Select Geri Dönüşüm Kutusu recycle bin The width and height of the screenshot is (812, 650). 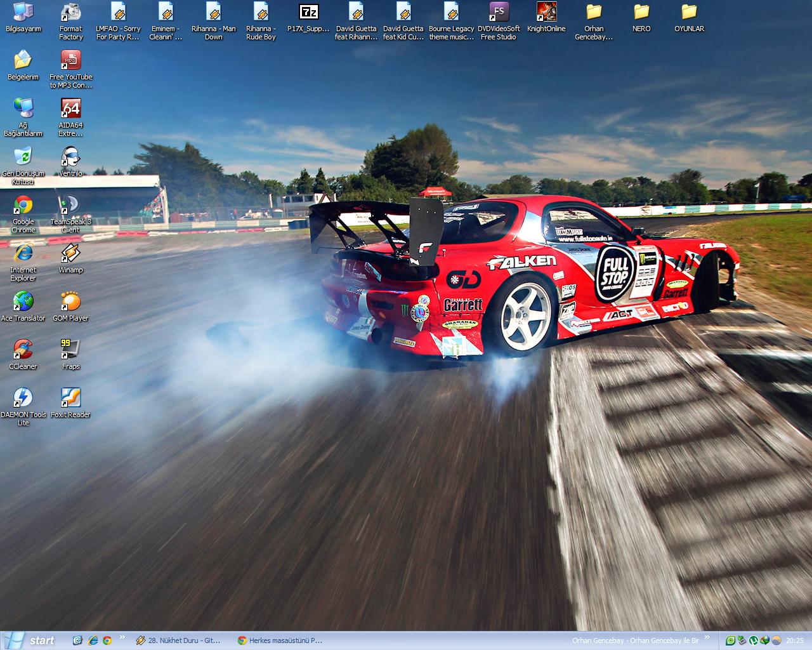pos(23,166)
